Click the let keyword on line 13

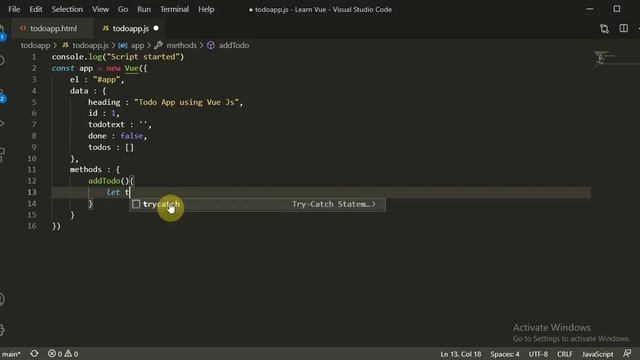click(x=113, y=192)
